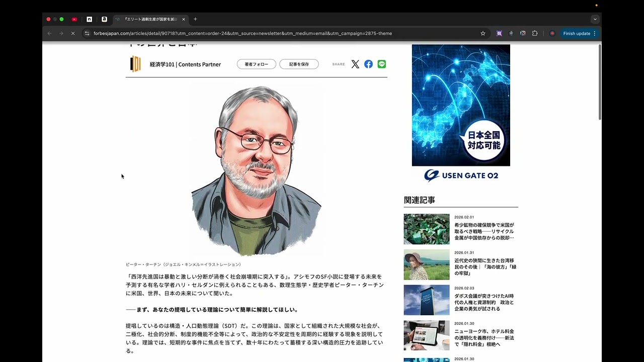This screenshot has height=362, width=644.
Task: Share the article on Facebook
Action: 368,64
